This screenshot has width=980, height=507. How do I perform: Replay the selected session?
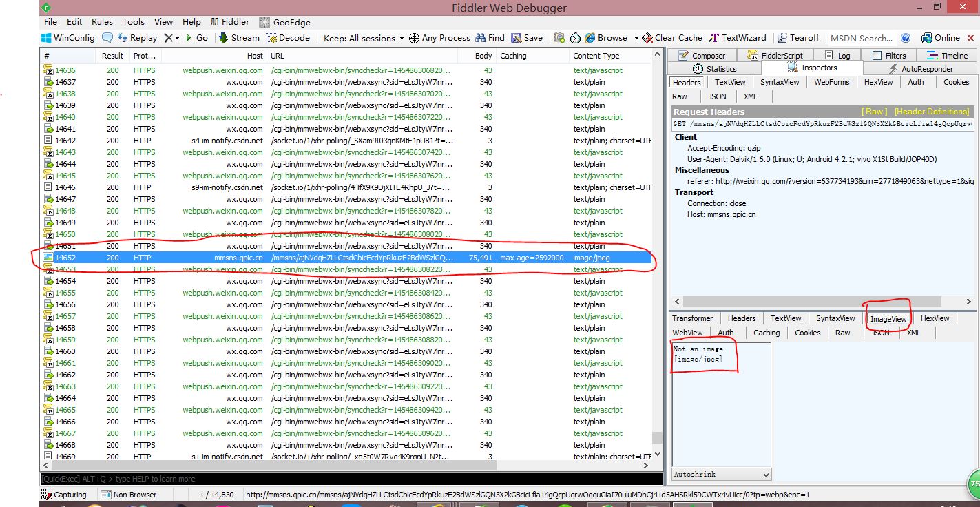137,38
